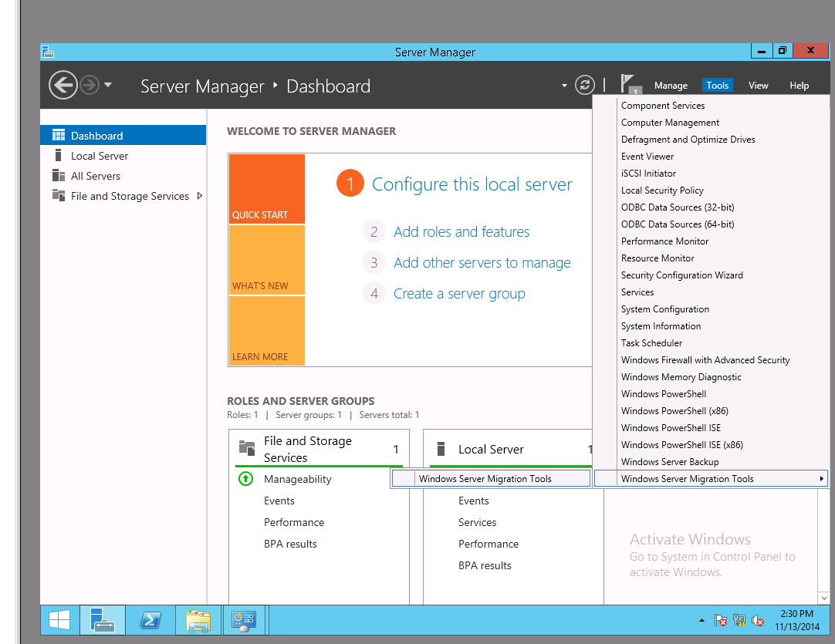Click the Manageability green status icon
This screenshot has height=644, width=835.
tap(245, 479)
